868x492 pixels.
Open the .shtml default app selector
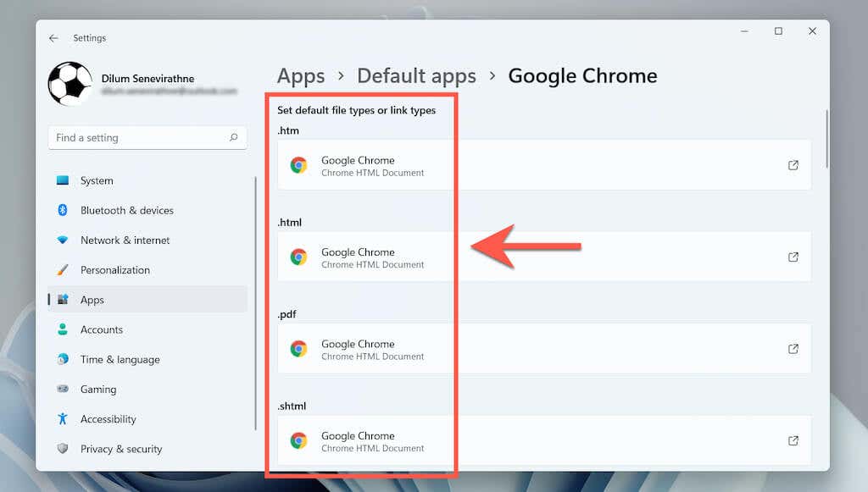coord(542,441)
